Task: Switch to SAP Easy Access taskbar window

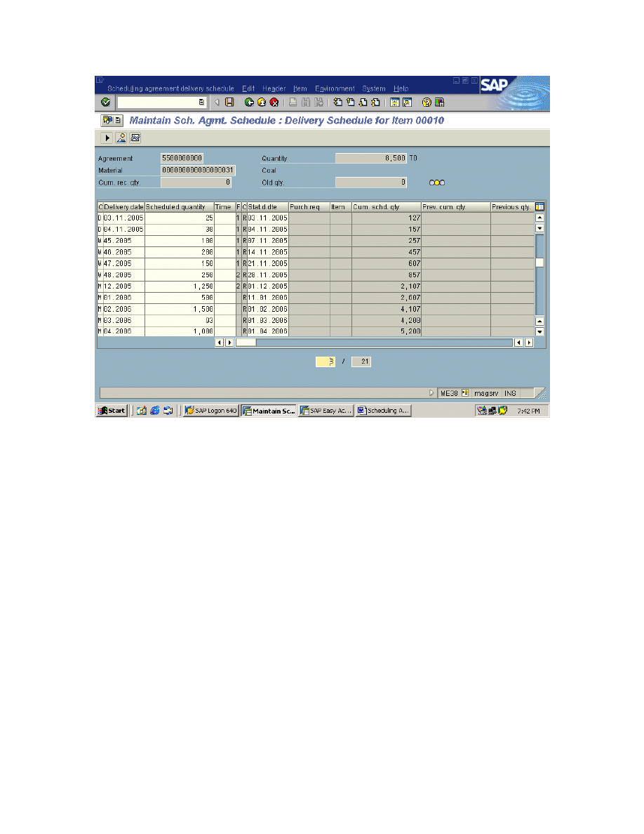Action: pos(326,411)
